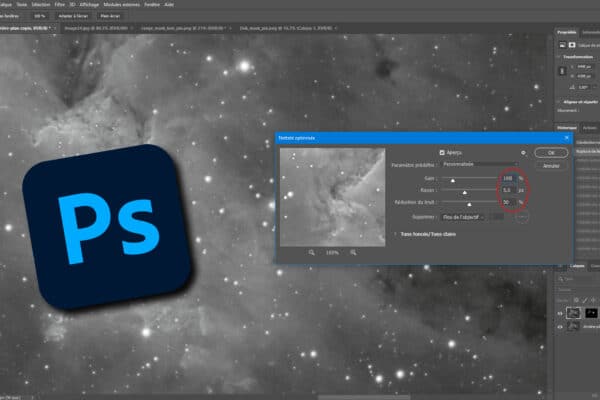Select the Calques panel tab

pos(577,266)
